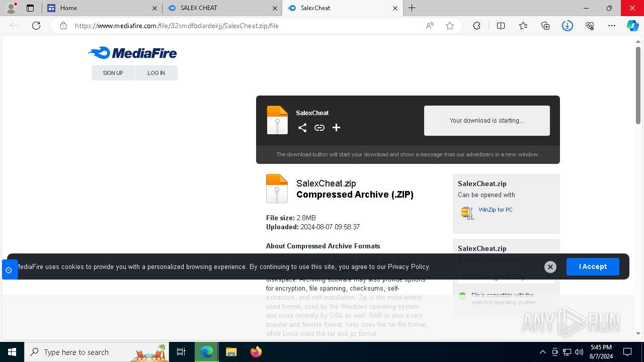Add this page to favorites

(x=450, y=26)
